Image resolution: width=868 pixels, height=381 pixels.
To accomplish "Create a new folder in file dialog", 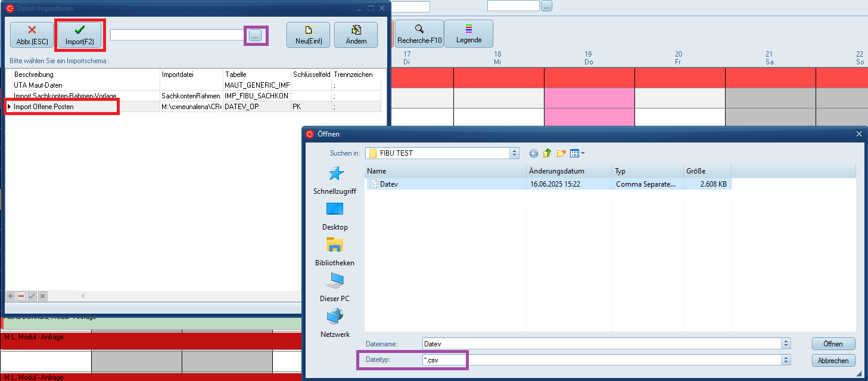I will (561, 153).
